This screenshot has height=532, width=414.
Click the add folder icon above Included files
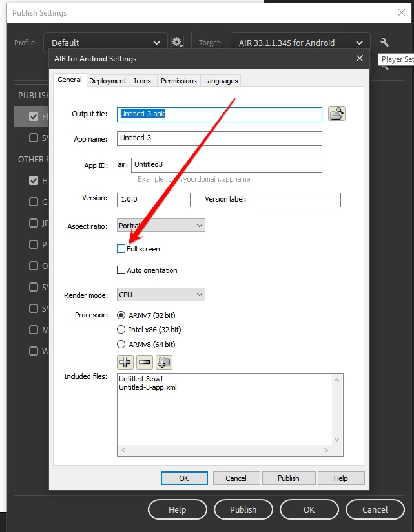(x=164, y=362)
